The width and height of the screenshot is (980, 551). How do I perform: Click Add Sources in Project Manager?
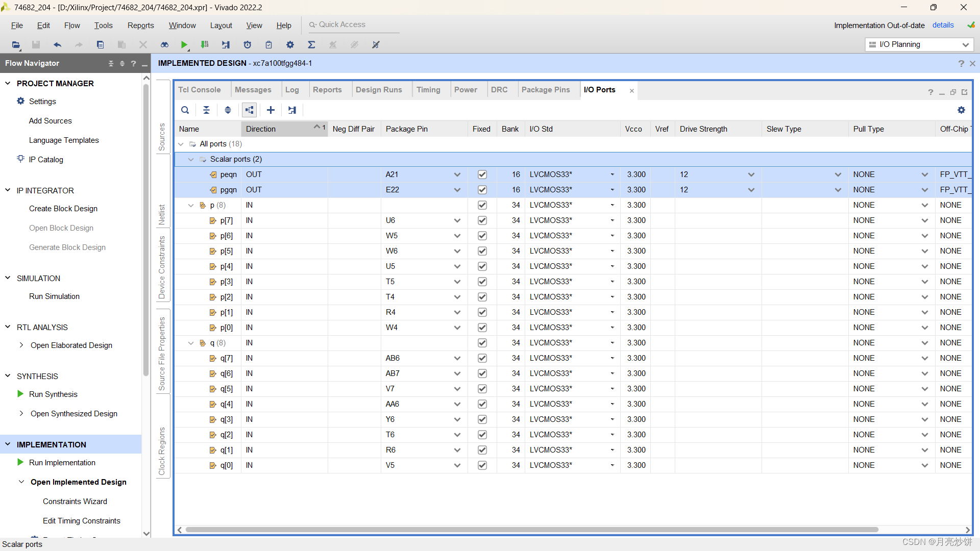tap(50, 120)
